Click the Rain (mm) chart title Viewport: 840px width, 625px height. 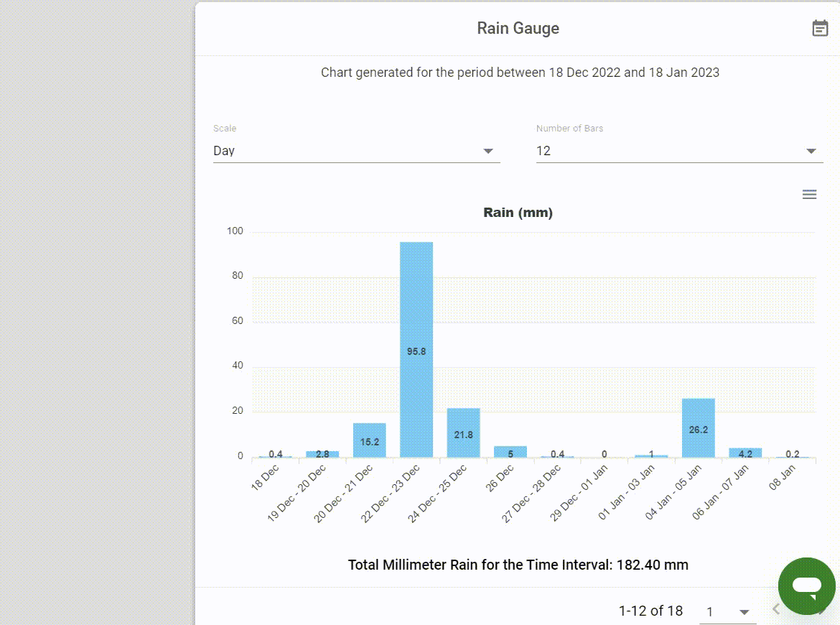[x=518, y=212]
